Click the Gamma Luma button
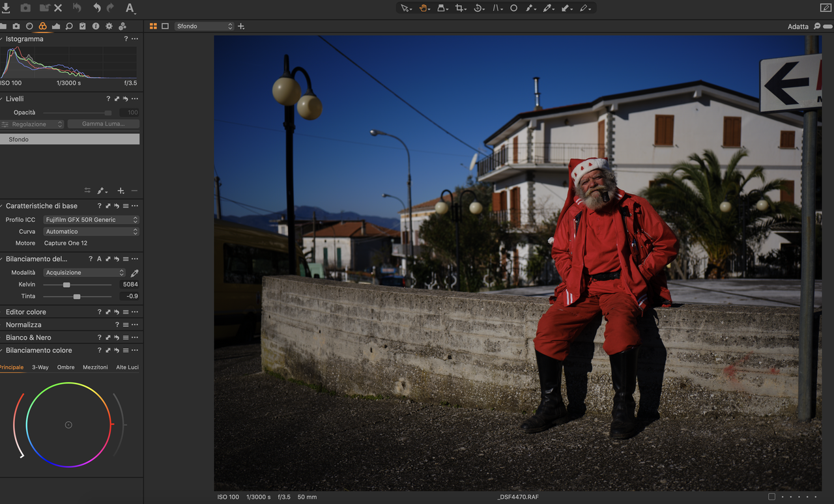Image resolution: width=834 pixels, height=504 pixels. pos(103,124)
